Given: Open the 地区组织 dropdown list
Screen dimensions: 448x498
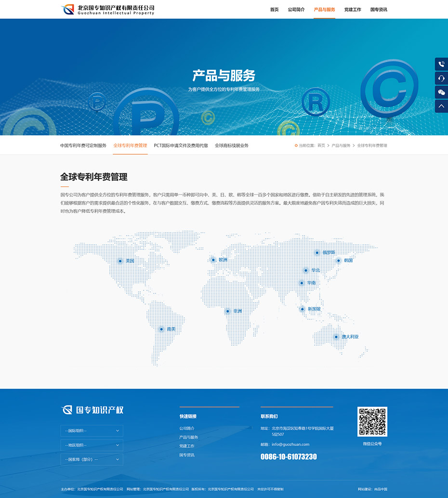Looking at the screenshot, I should click(x=92, y=445).
